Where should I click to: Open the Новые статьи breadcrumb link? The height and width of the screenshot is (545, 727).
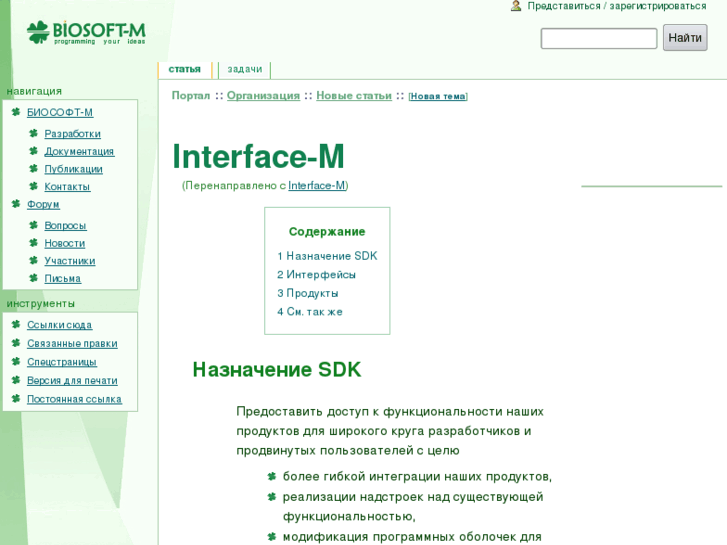354,96
